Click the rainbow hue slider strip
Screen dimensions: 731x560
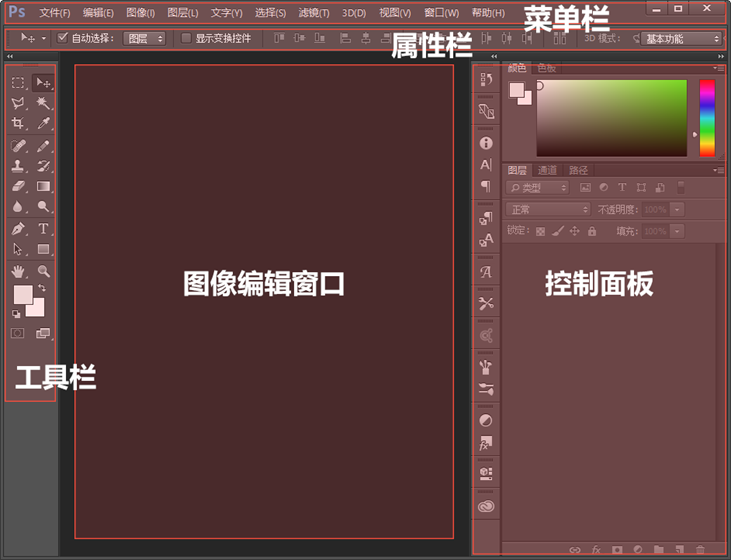pos(707,118)
